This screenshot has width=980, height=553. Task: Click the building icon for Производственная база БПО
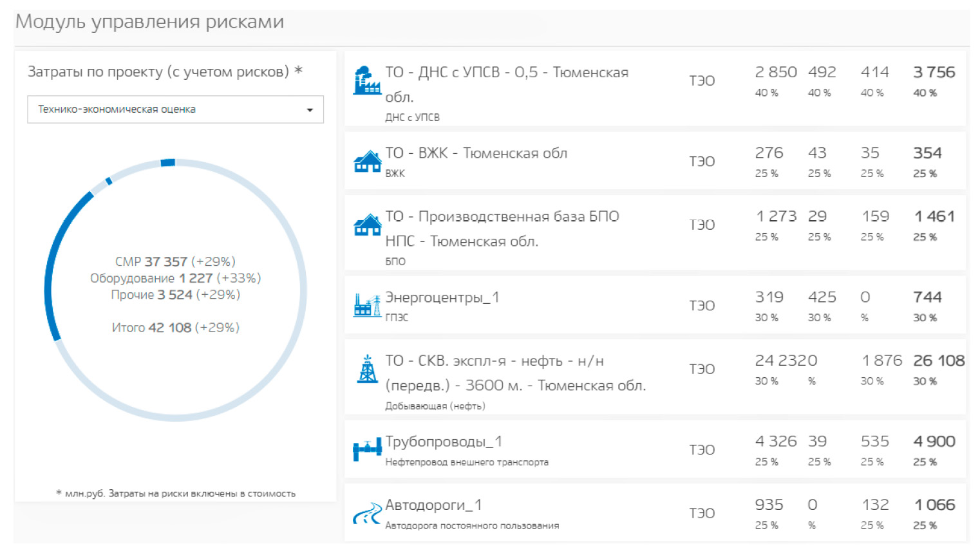pos(367,225)
